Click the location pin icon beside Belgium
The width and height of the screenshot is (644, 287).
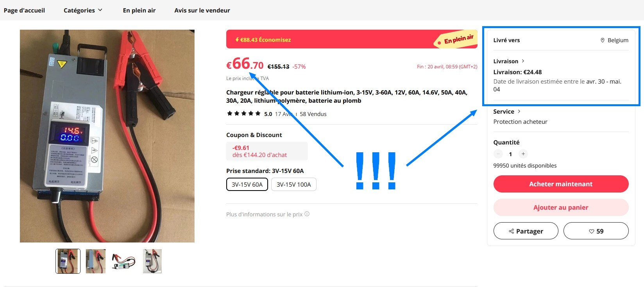[x=603, y=40]
